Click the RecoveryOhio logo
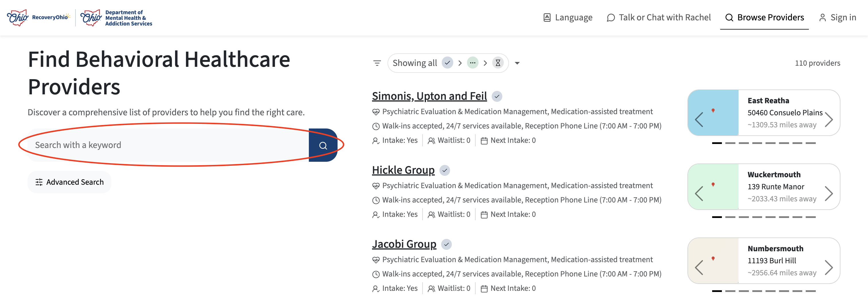Screen dimensions: 868x300 click(x=38, y=17)
